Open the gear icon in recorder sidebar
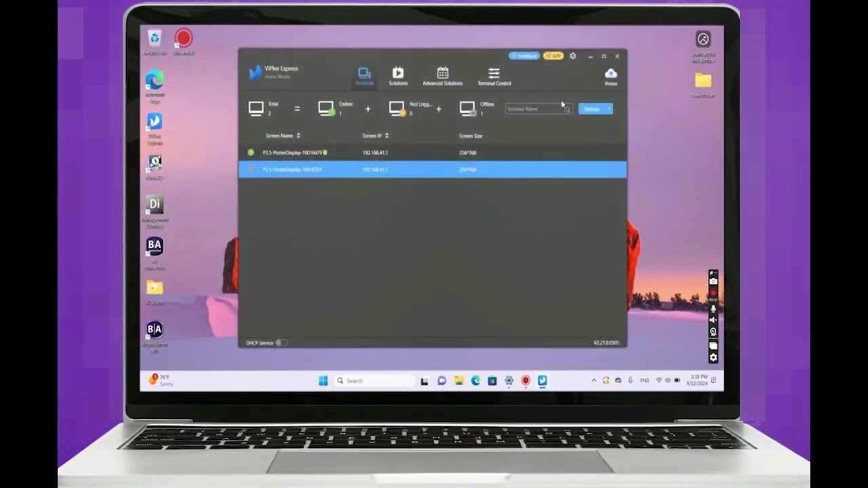 (x=713, y=357)
